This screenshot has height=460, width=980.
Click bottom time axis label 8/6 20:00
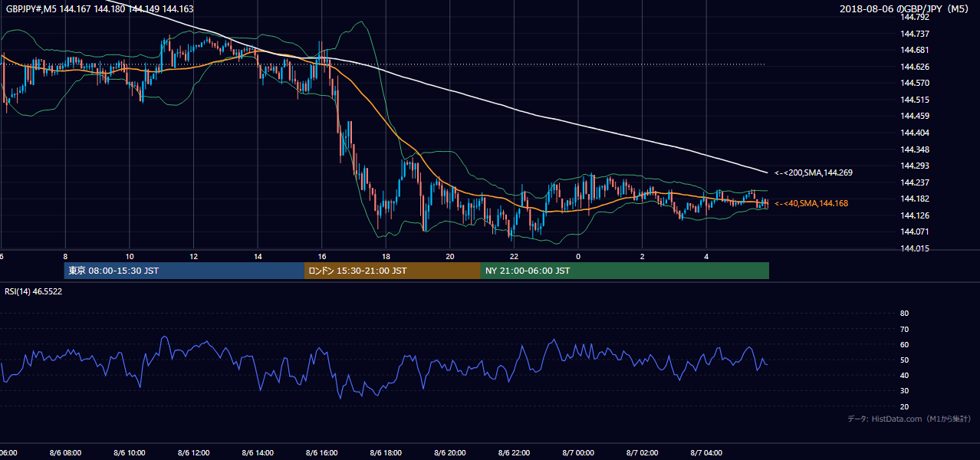click(x=450, y=453)
